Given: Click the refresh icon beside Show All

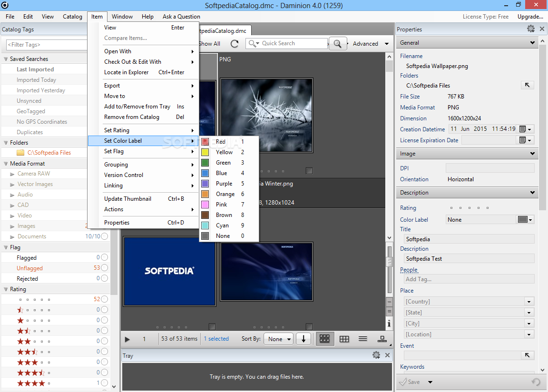Looking at the screenshot, I should 235,44.
